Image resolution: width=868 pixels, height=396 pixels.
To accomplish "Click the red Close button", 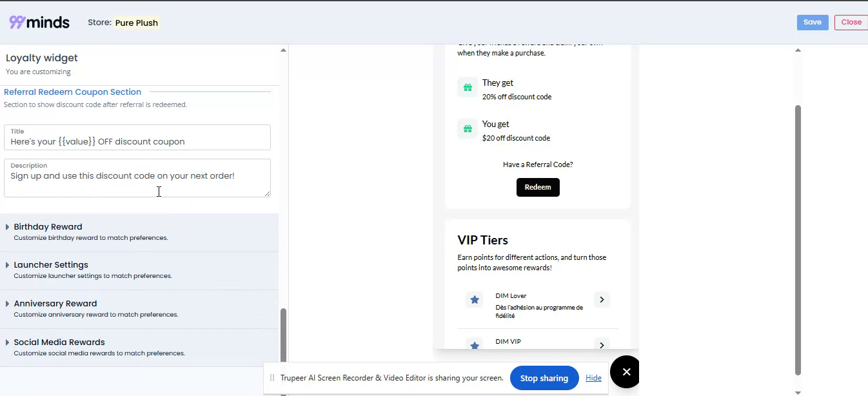I will pos(851,23).
